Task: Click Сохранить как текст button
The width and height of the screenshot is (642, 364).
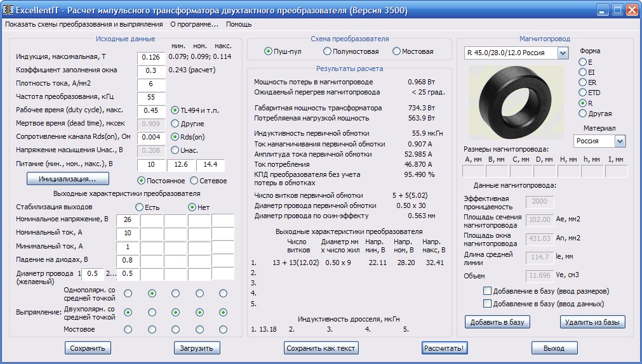Action: click(x=321, y=348)
